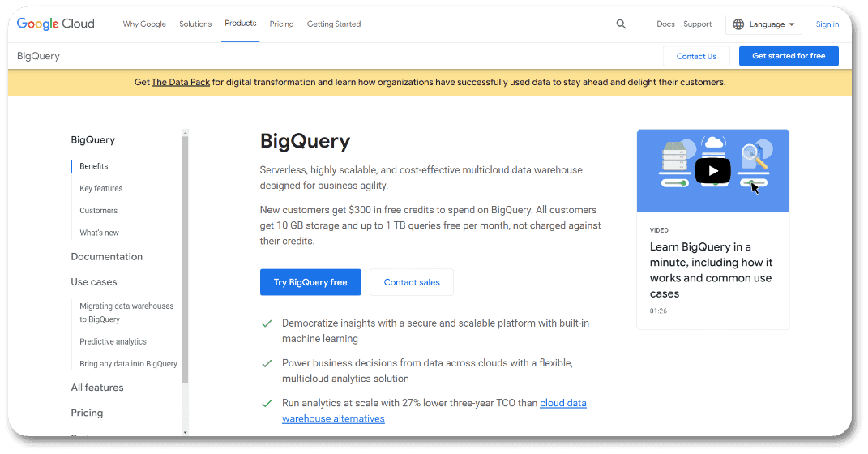
Task: Click the main BigQuery page heading
Action: (x=305, y=141)
